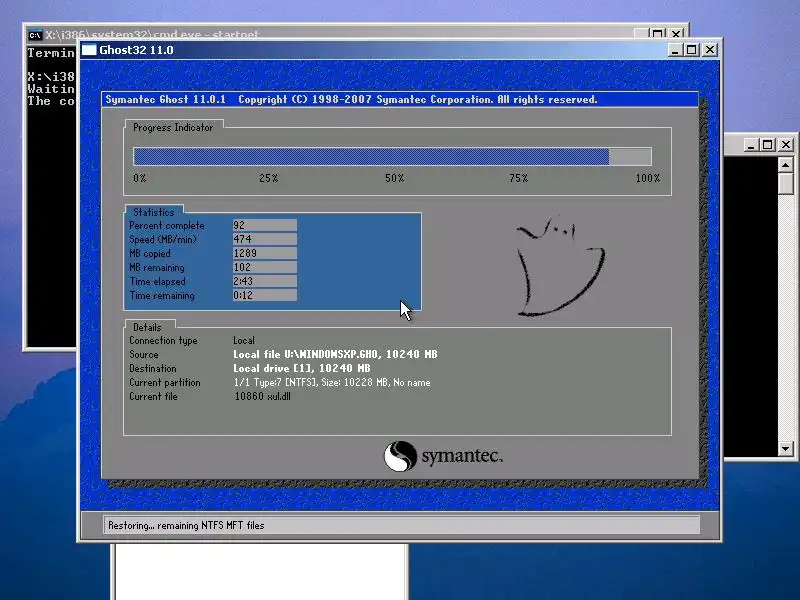Viewport: 800px width, 600px height.
Task: Click the MB copied value 1289
Action: coord(265,253)
